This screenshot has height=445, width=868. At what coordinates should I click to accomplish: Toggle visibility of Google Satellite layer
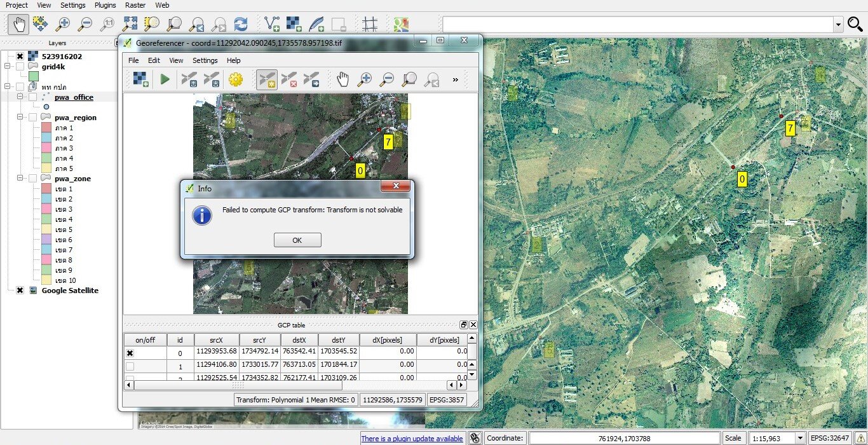(x=20, y=291)
